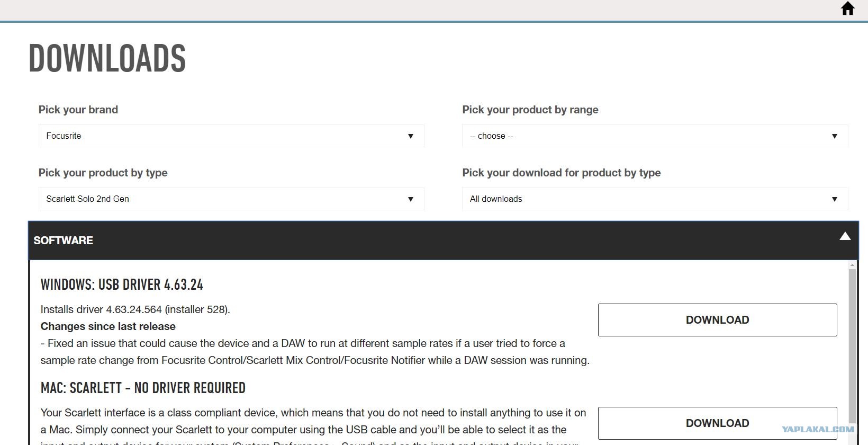Viewport: 868px width, 445px height.
Task: Click the 'Pick your product by type' label
Action: [x=103, y=173]
